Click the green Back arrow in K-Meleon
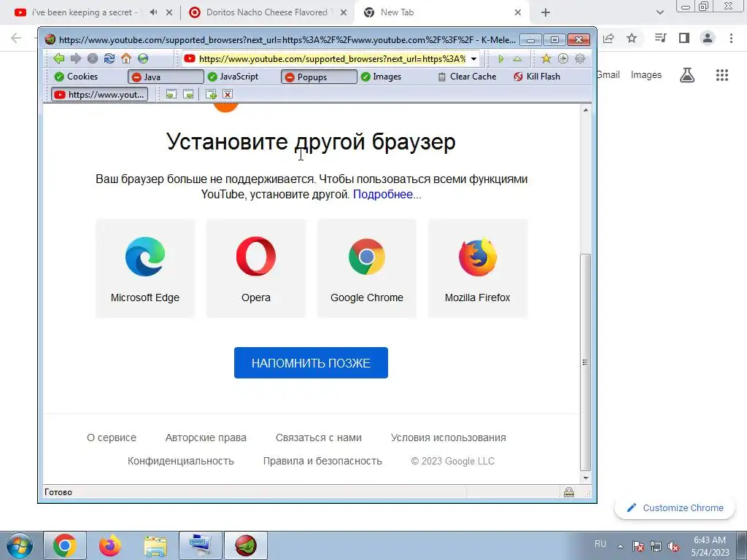Image resolution: width=747 pixels, height=560 pixels. [x=58, y=58]
